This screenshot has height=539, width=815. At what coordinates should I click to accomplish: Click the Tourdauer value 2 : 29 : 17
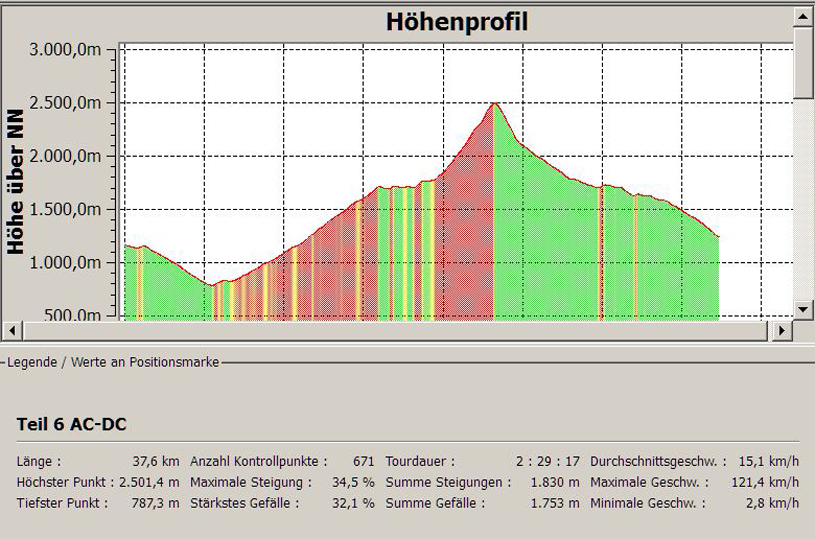click(x=548, y=462)
